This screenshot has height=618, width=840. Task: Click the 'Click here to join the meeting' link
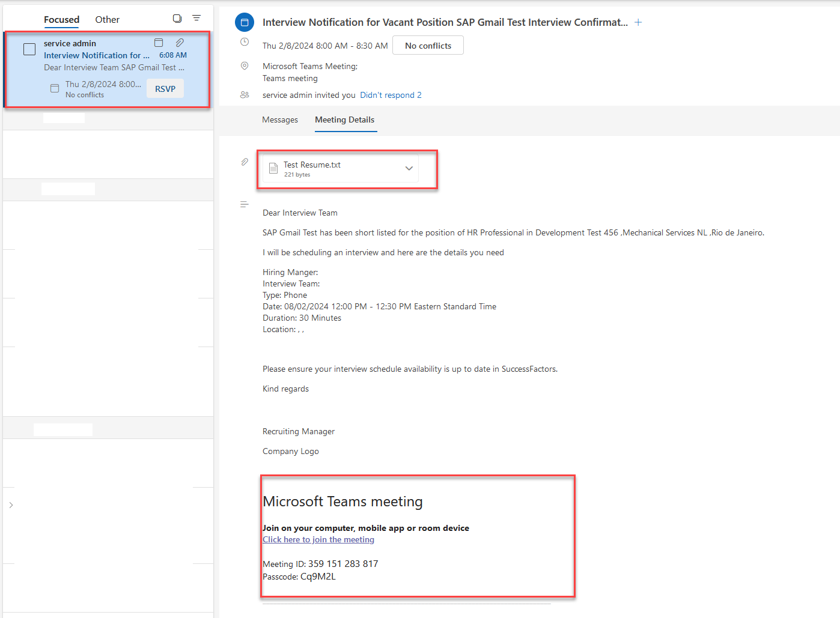pos(318,539)
